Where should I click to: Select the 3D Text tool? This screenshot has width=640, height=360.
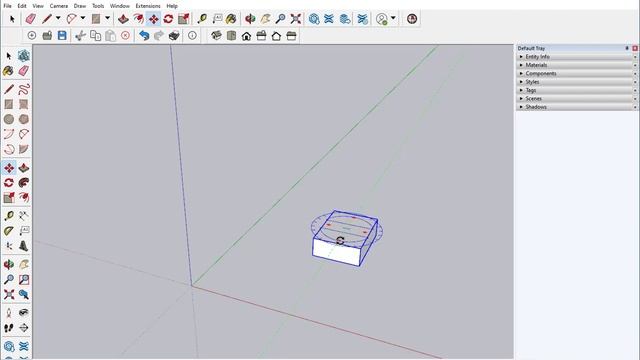(x=24, y=246)
